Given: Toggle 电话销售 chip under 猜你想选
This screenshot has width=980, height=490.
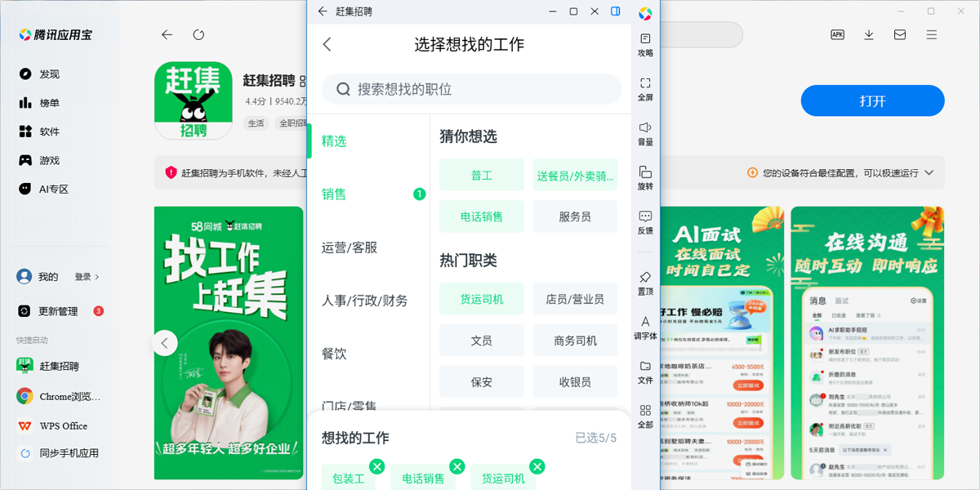Looking at the screenshot, I should click(x=482, y=216).
